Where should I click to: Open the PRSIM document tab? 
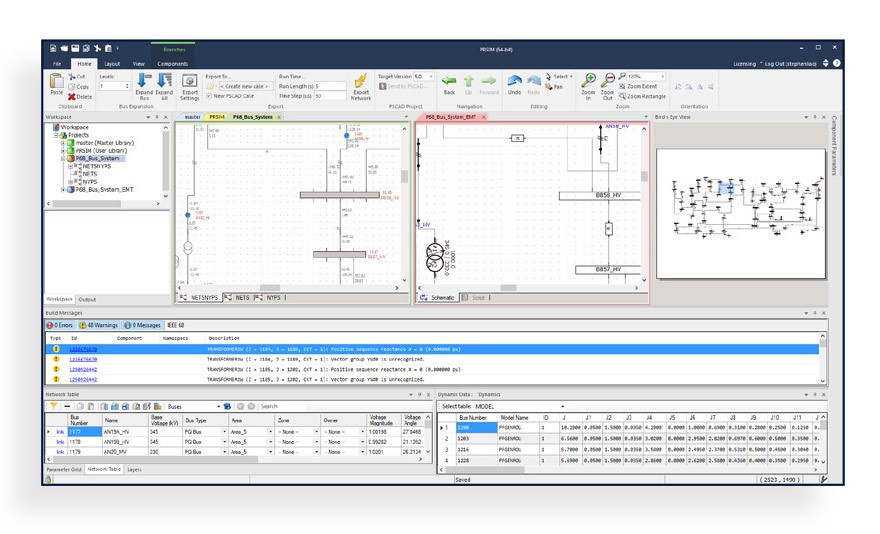tap(217, 117)
